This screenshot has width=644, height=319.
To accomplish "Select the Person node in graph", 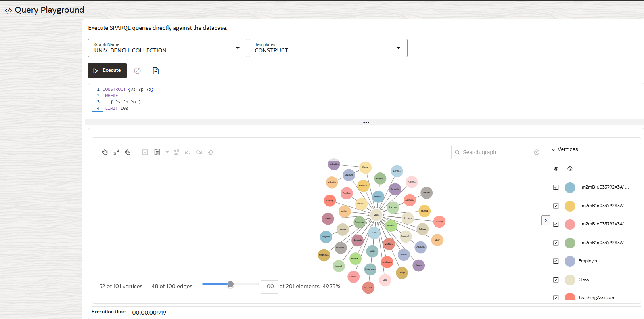I will click(365, 167).
